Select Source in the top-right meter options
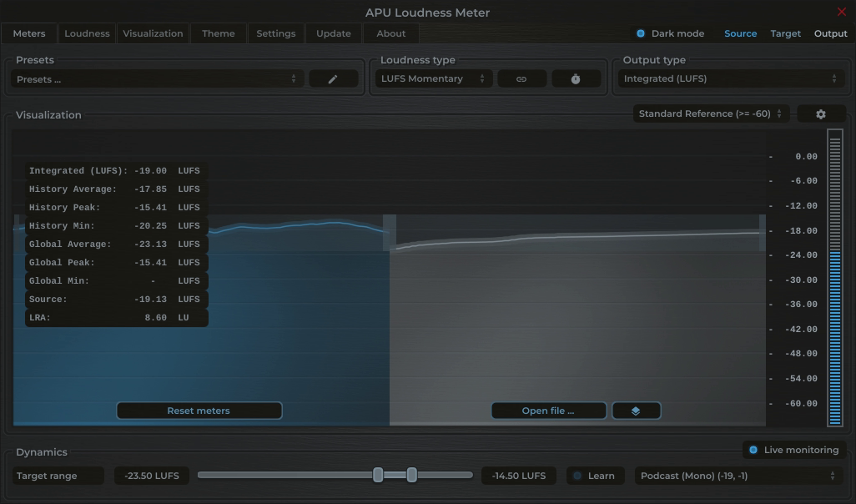856x504 pixels. pyautogui.click(x=740, y=33)
